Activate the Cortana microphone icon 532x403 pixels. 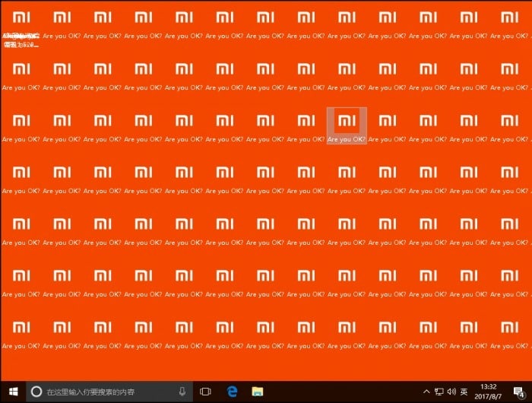[182, 392]
